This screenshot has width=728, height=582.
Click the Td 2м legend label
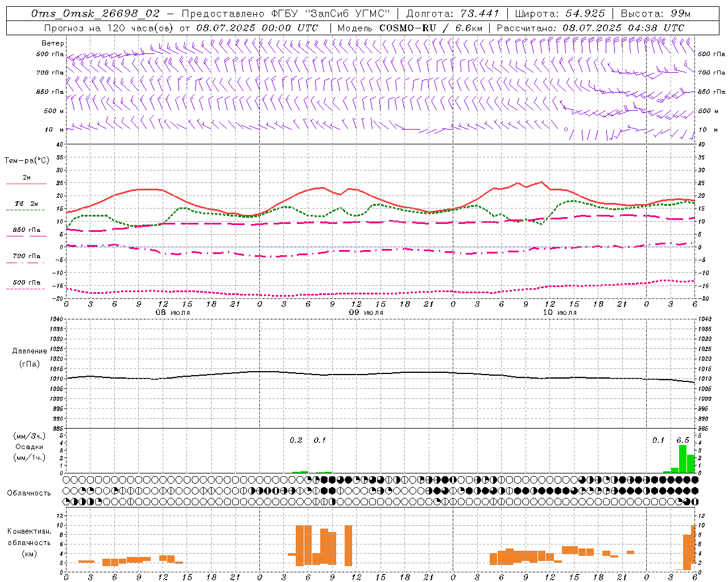(26, 203)
